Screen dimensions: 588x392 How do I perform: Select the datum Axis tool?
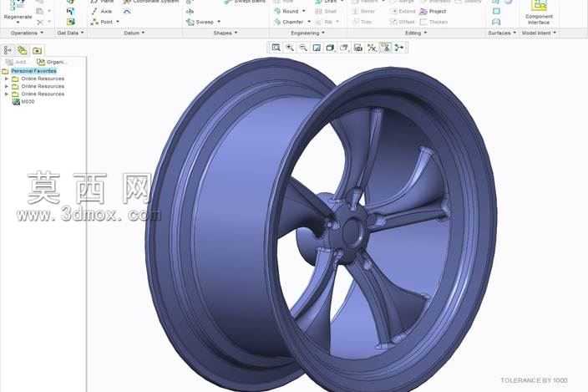tap(102, 12)
